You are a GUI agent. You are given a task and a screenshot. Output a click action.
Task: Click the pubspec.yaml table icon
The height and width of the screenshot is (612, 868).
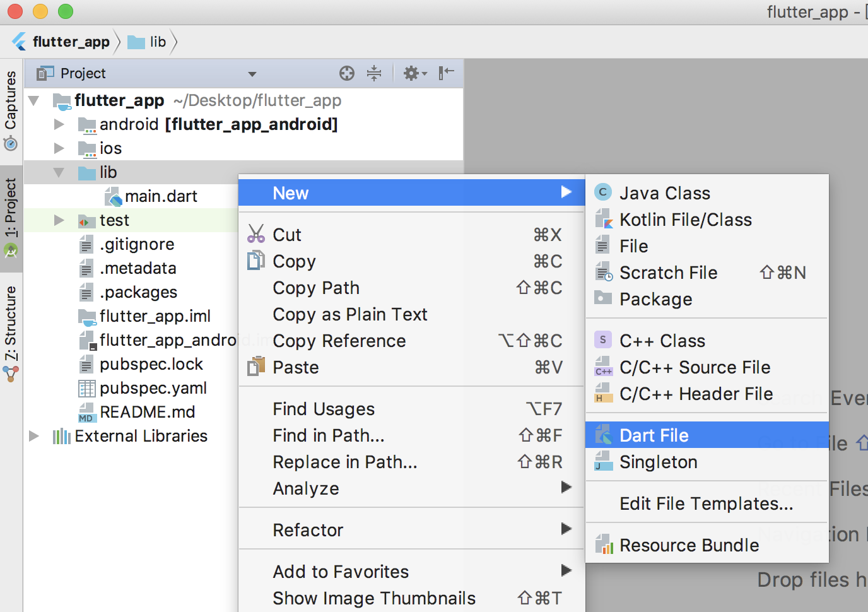[86, 388]
